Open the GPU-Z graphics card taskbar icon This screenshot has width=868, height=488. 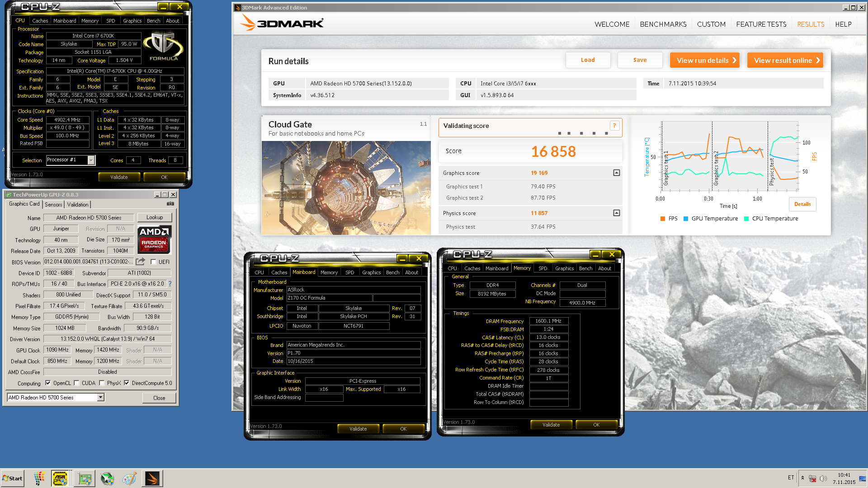[x=85, y=479]
